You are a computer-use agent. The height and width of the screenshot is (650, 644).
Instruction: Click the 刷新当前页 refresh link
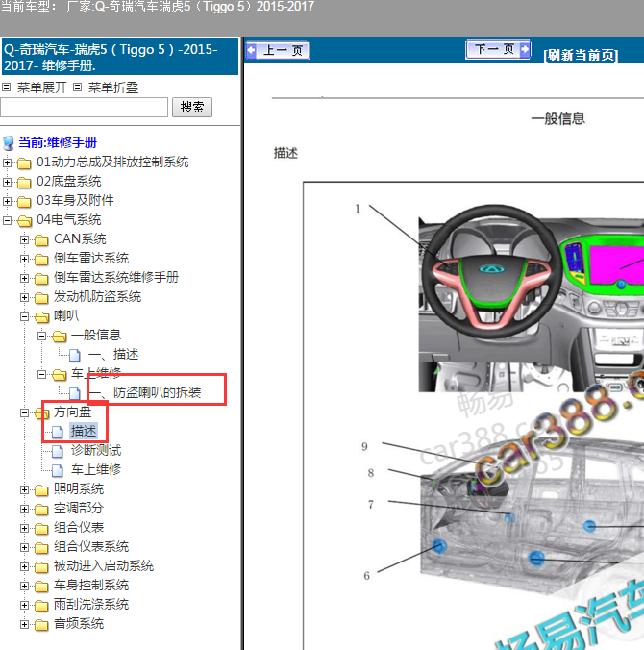pyautogui.click(x=581, y=55)
